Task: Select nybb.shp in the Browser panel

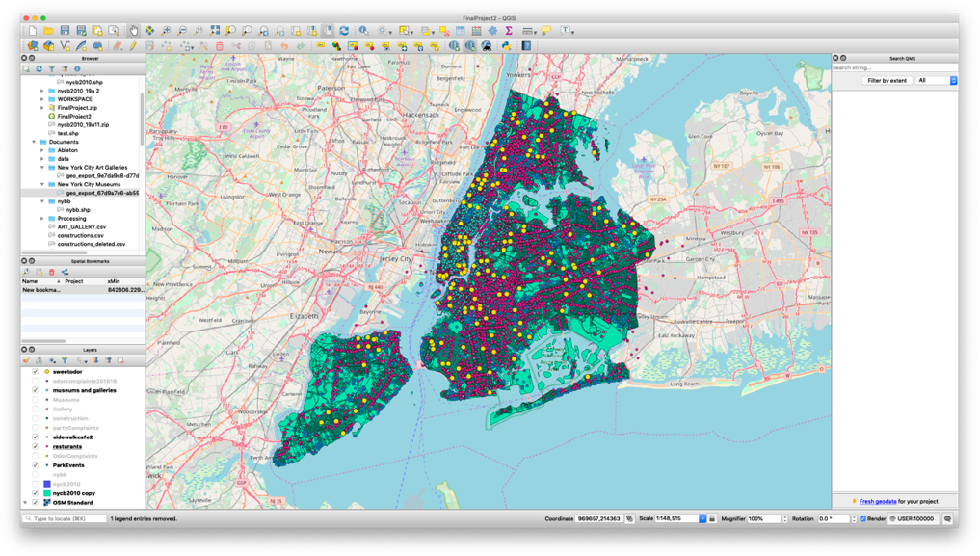Action: 78,209
